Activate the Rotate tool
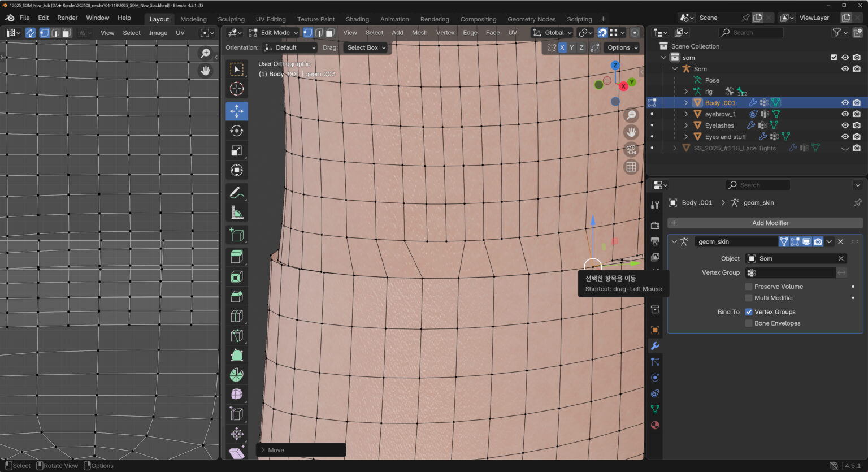The height and width of the screenshot is (472, 868). 237,131
